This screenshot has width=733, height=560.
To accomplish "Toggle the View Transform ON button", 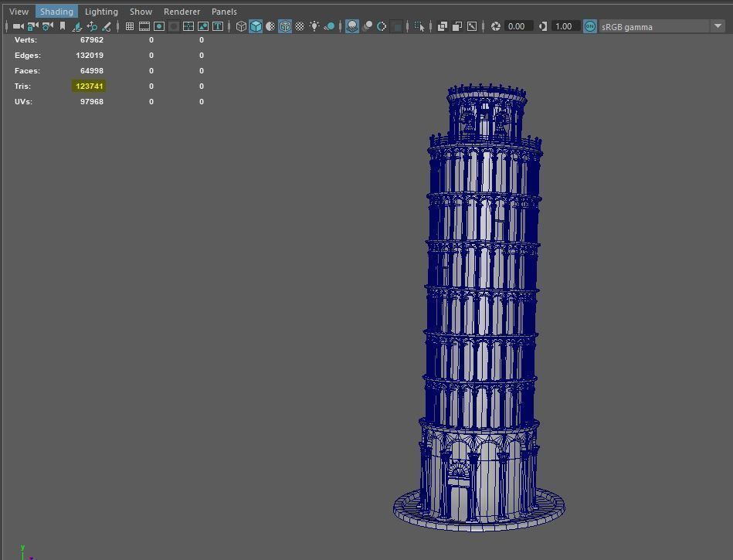I will pyautogui.click(x=590, y=26).
